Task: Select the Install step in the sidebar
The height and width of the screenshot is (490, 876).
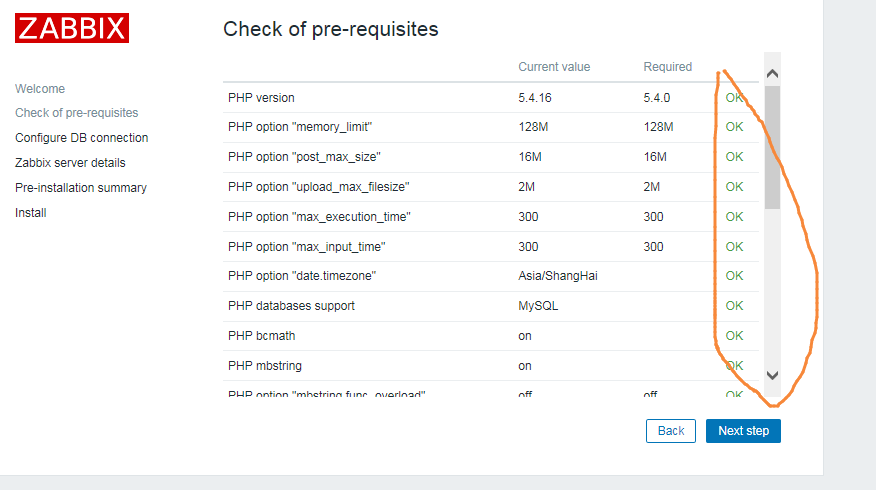Action: [31, 213]
